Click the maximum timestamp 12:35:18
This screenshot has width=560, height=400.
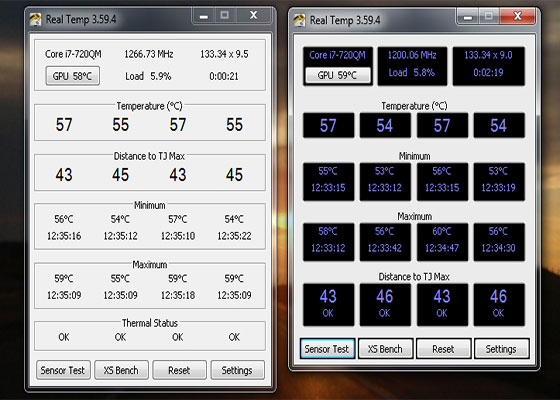tap(178, 295)
